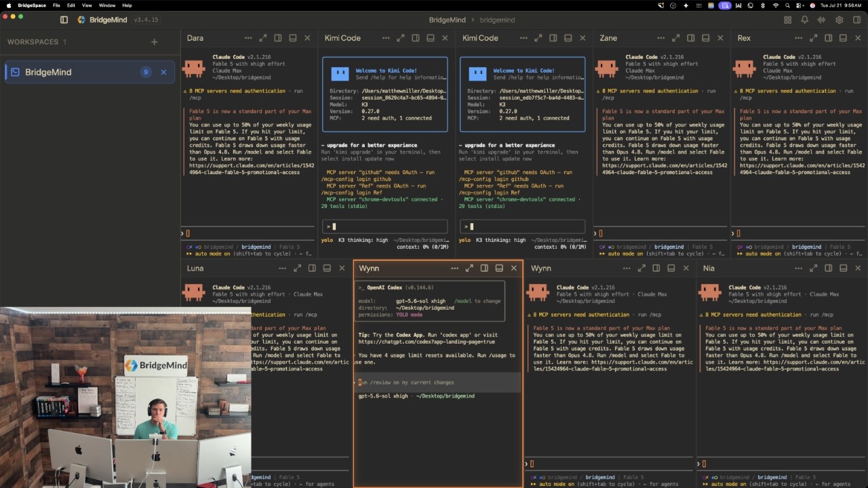Open BridgeMind settings gear icon
Image resolution: width=868 pixels, height=488 pixels.
(840, 20)
